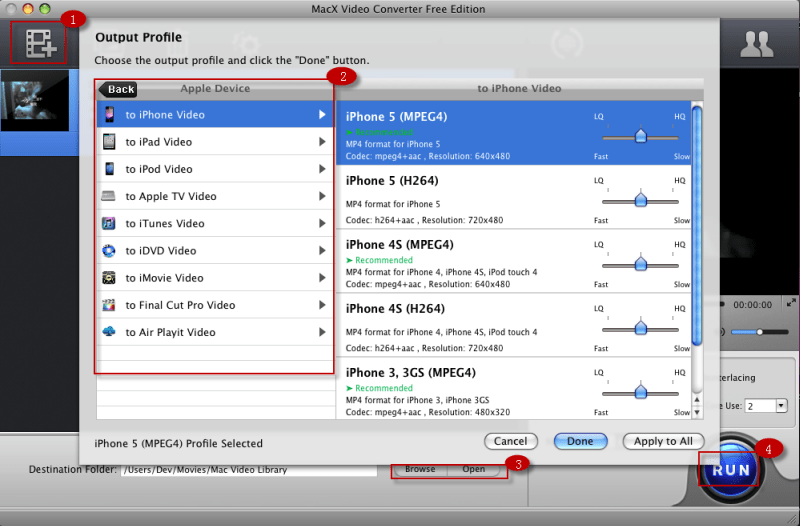Click the fullscreen expand icon in preview

coord(791,303)
